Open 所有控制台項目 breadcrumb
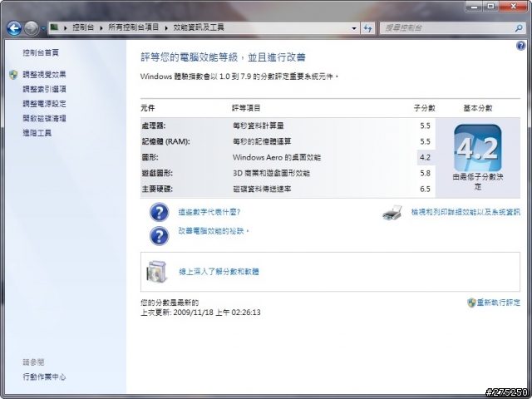The width and height of the screenshot is (532, 399). (133, 27)
